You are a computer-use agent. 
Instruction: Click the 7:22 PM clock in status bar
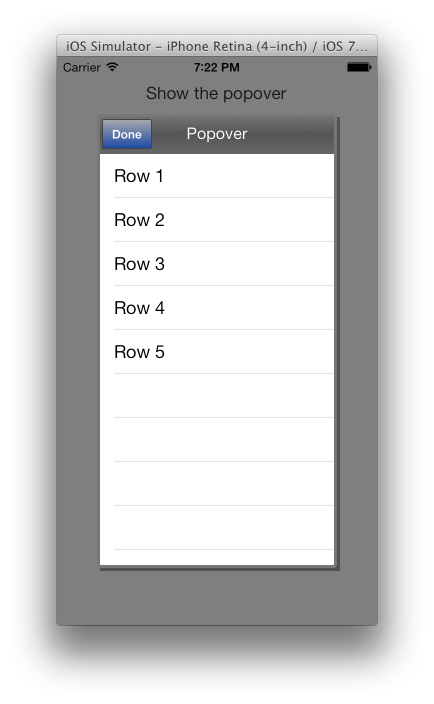[217, 67]
